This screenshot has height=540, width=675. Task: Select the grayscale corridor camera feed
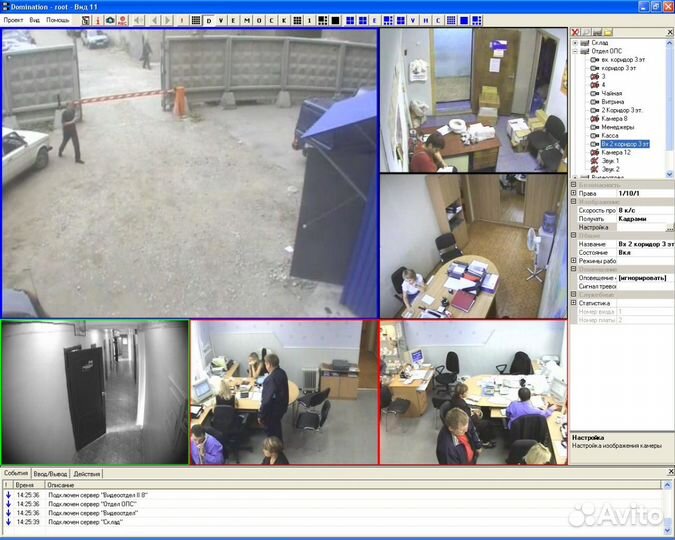[95, 392]
